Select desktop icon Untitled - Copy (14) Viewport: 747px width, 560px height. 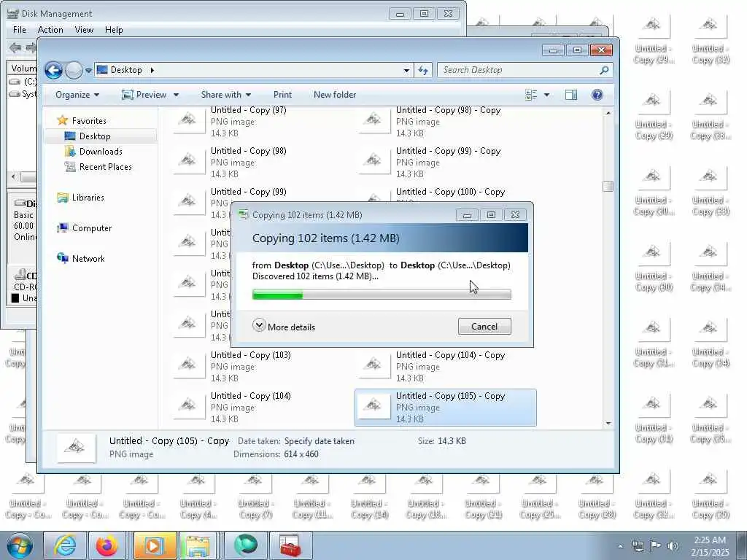[x=368, y=495]
